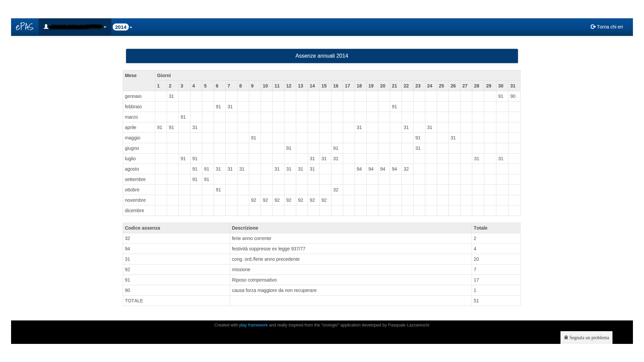
Task: Click the TOTALE value 51
Action: 476,301
